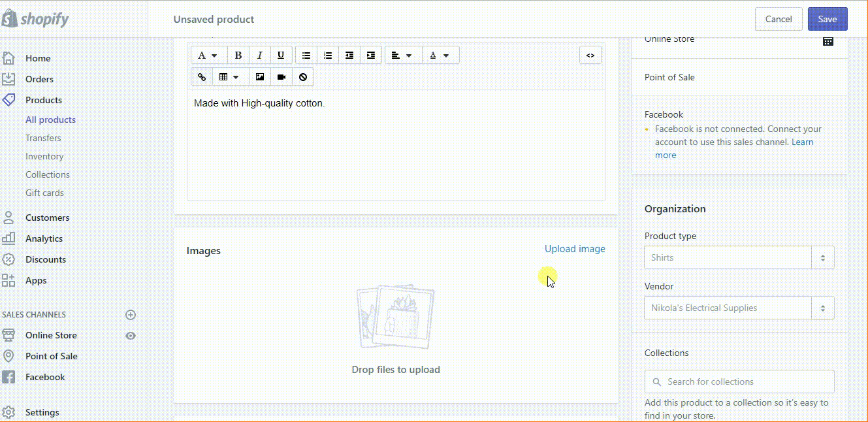
Task: Click the outdent icon
Action: [x=349, y=56]
